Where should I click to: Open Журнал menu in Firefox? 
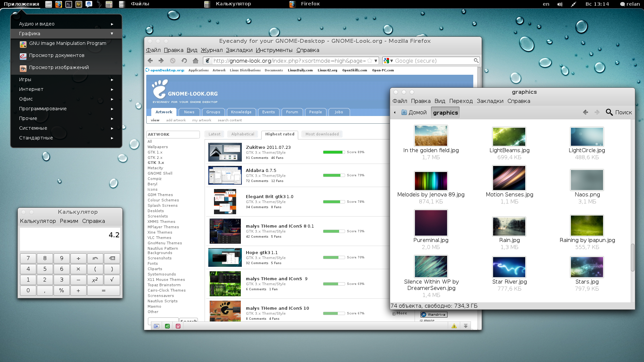pyautogui.click(x=212, y=50)
